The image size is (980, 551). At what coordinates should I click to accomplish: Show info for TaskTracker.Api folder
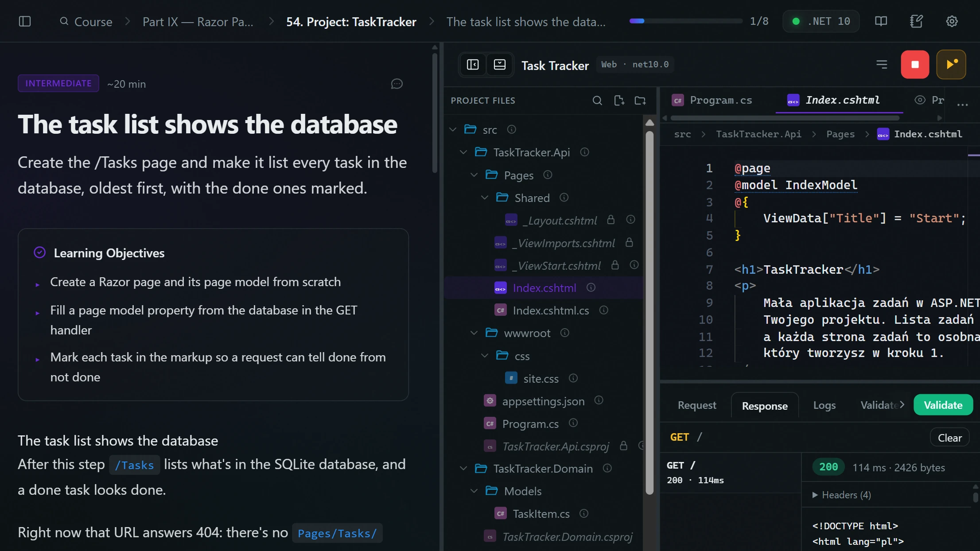(585, 152)
